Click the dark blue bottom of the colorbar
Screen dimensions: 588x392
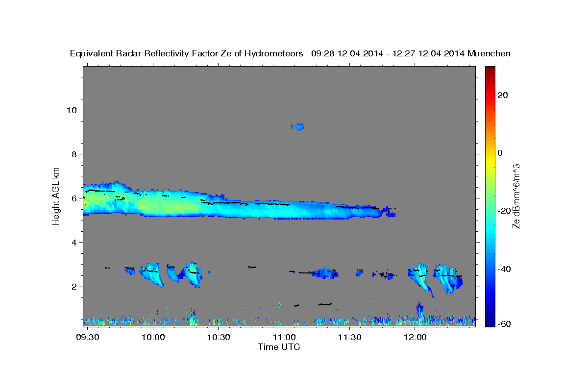coord(490,321)
